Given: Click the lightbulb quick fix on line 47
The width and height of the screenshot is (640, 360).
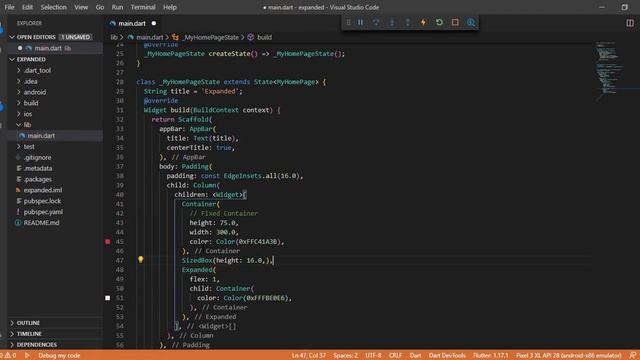Looking at the screenshot, I should point(140,260).
